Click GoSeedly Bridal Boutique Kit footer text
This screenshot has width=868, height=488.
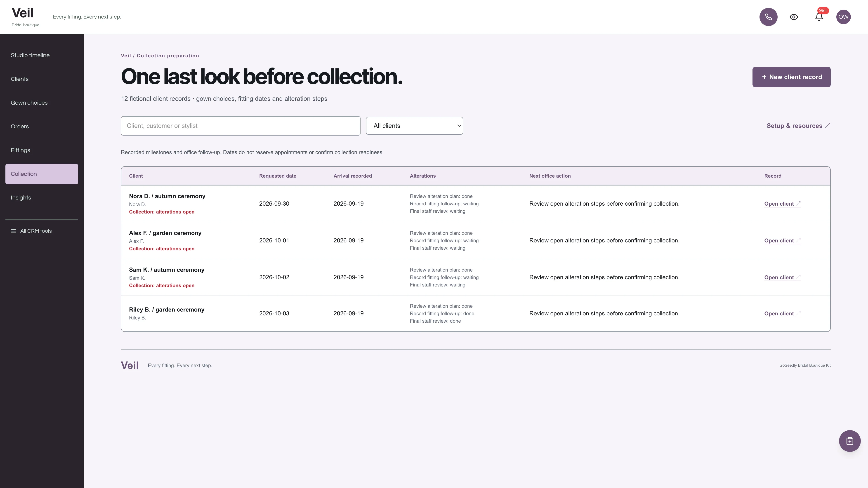pos(805,365)
